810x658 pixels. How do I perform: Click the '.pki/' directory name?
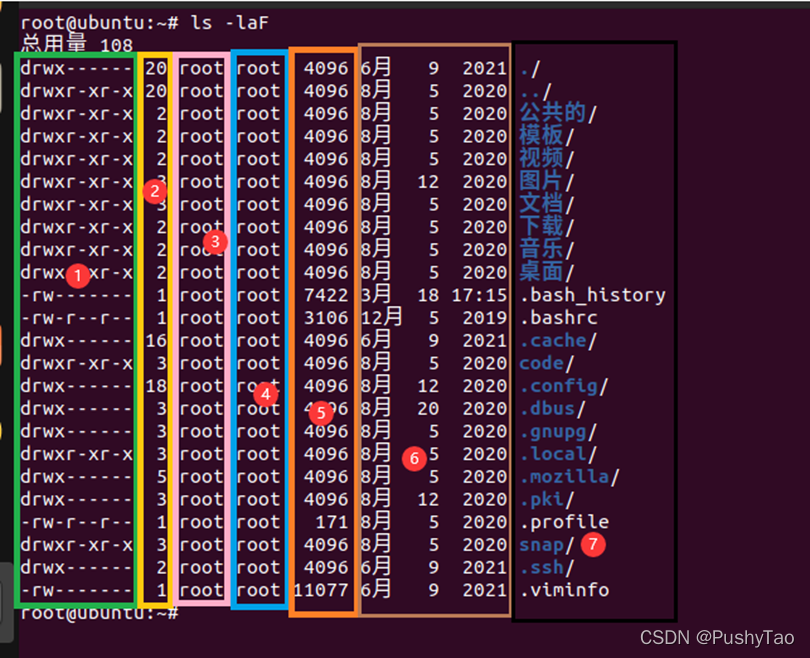547,499
